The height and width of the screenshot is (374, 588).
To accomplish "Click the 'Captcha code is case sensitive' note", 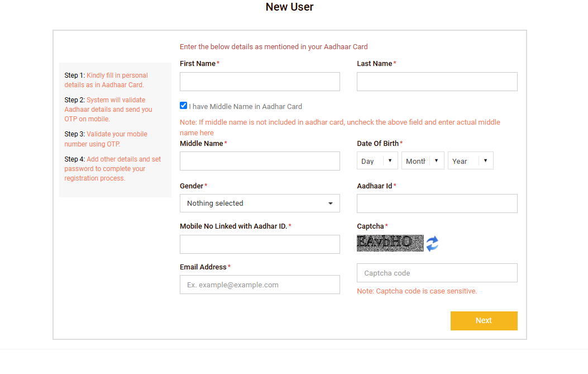I will pyautogui.click(x=417, y=291).
